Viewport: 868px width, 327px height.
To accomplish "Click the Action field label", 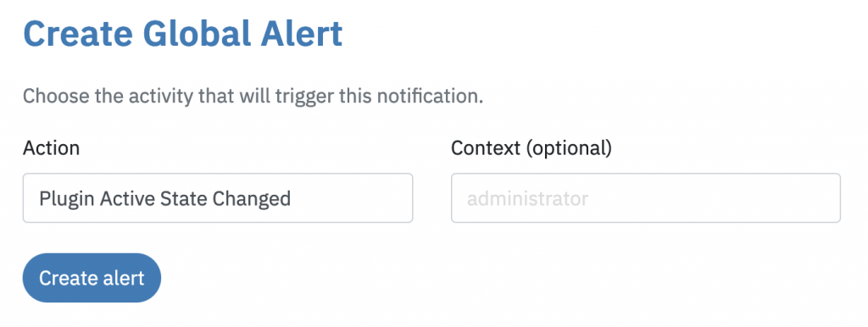I will click(51, 147).
